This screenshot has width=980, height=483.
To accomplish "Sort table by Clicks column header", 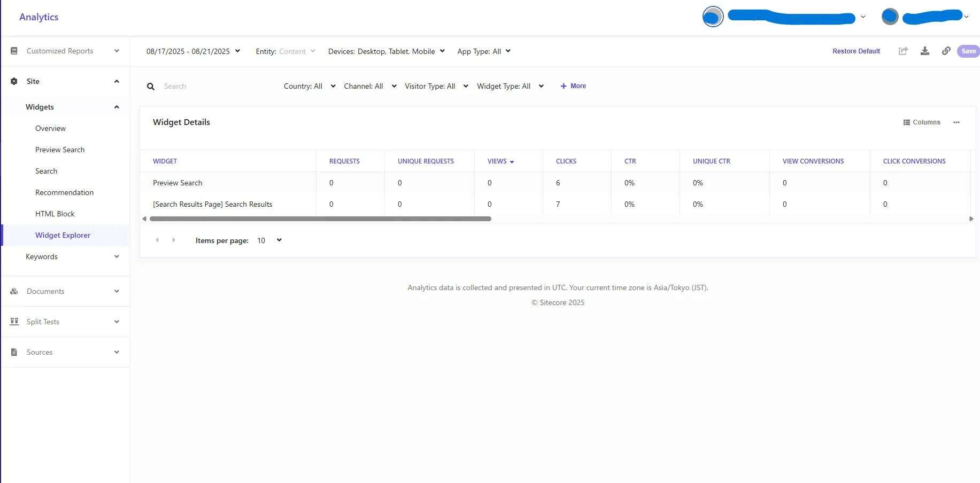I will pyautogui.click(x=566, y=161).
